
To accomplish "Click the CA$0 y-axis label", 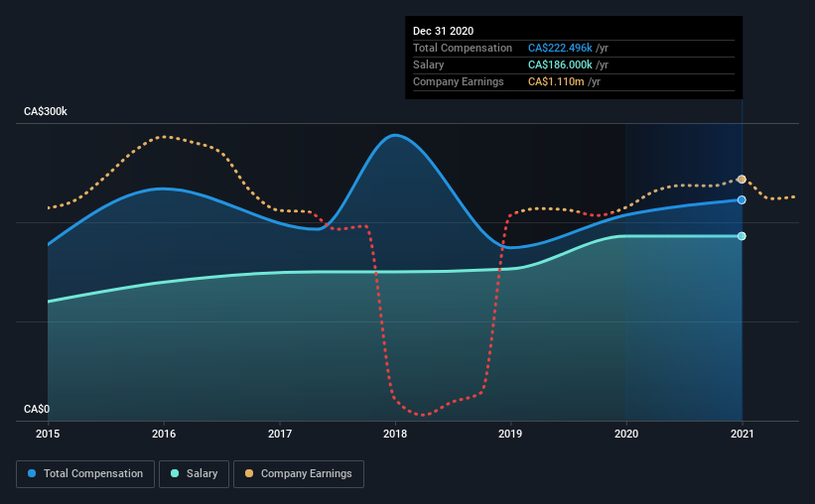I will point(37,410).
